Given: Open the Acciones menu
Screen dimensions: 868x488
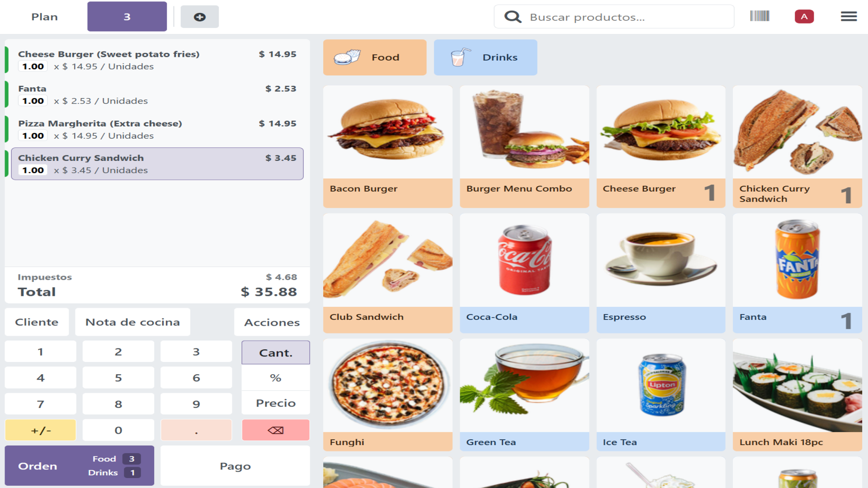Looking at the screenshot, I should coord(272,322).
